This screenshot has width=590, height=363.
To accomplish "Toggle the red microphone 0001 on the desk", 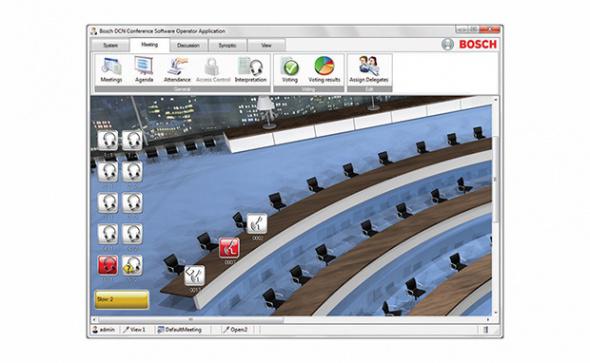I will (x=229, y=248).
